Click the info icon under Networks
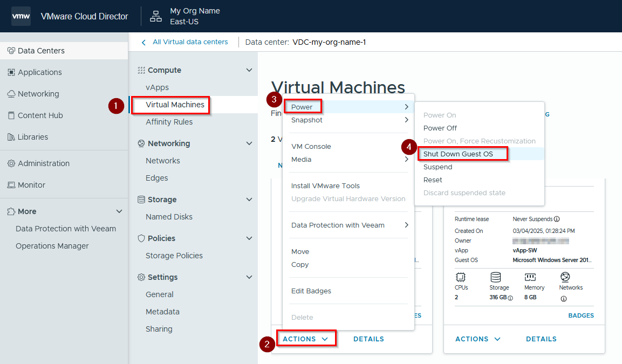 pyautogui.click(x=564, y=299)
